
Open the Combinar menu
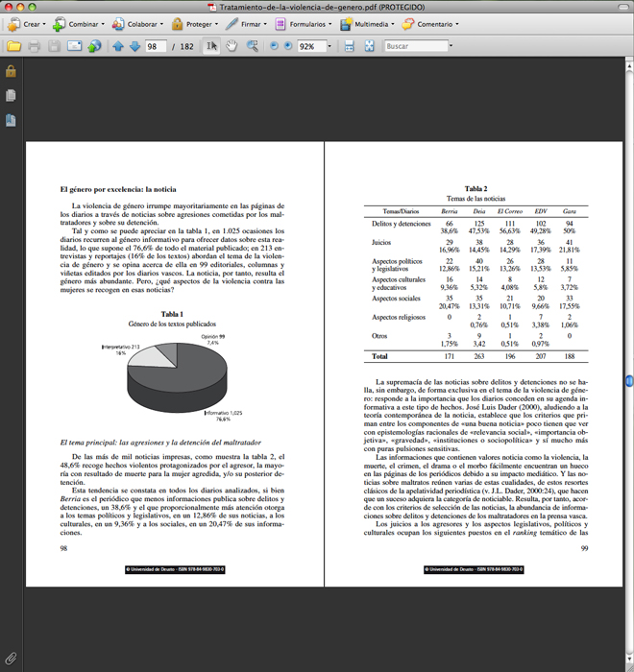coord(79,24)
